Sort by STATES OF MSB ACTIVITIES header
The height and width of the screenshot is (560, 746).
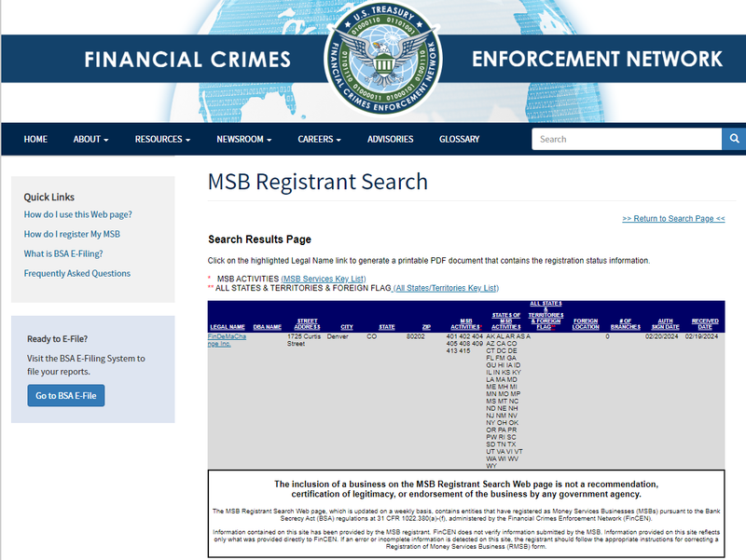(x=506, y=321)
